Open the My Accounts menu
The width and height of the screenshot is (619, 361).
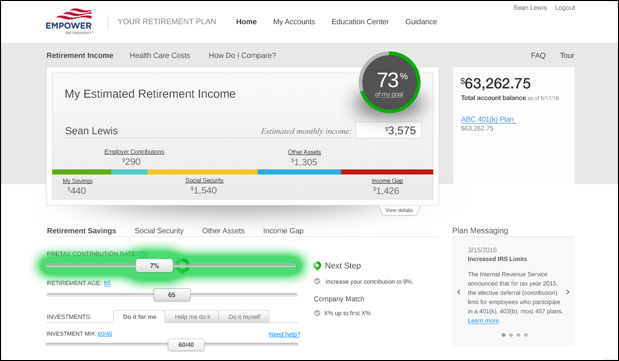[x=294, y=22]
